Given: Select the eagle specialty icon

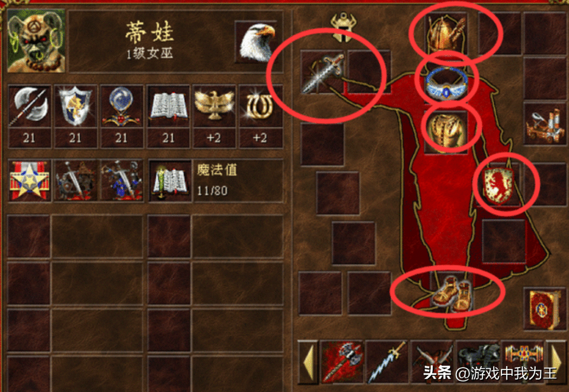Looking at the screenshot, I should click(257, 41).
